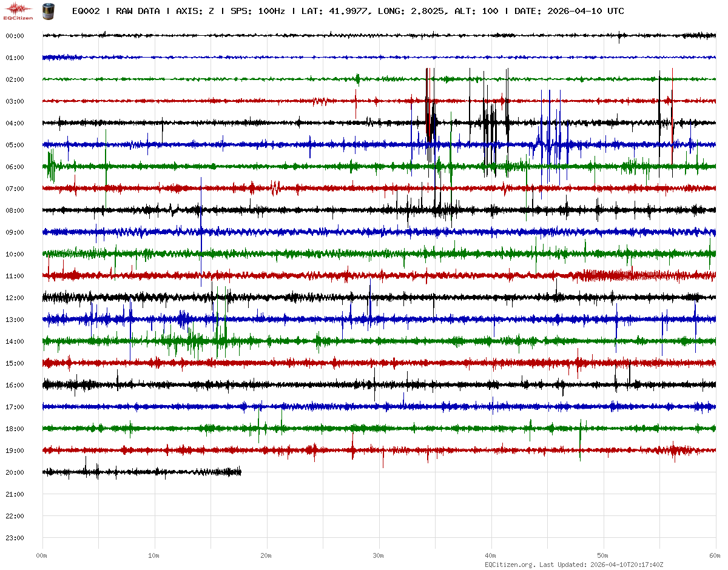The image size is (728, 570).
Task: Select the 23:00 hour row label
Action: tap(15, 538)
